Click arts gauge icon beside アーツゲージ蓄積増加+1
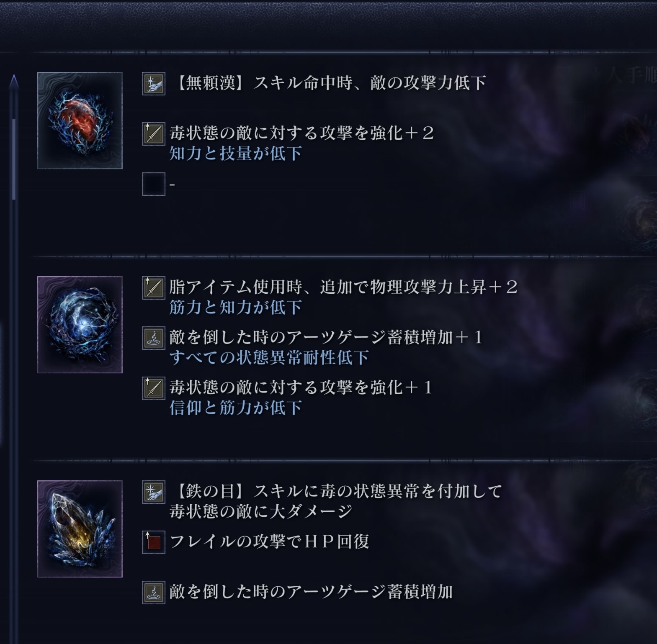 pyautogui.click(x=154, y=338)
